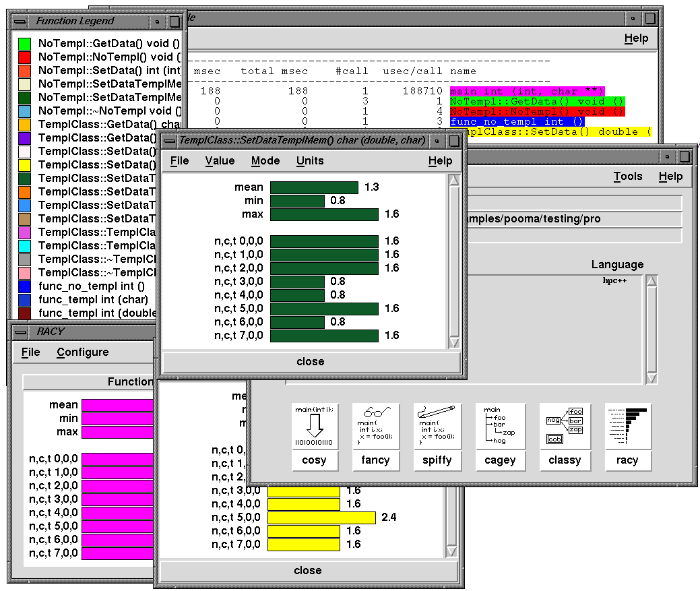This screenshot has height=591, width=700.
Task: Open Units menu in SetDataTemplMem window
Action: tap(311, 160)
